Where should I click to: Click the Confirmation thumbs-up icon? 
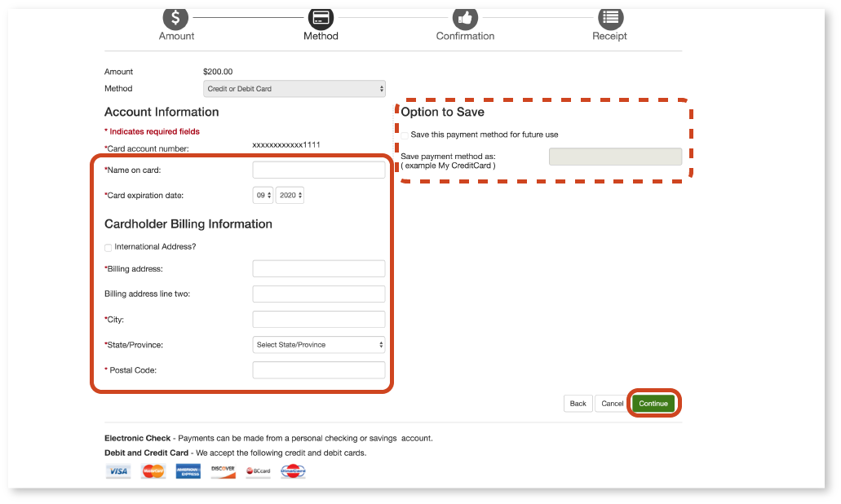(465, 18)
